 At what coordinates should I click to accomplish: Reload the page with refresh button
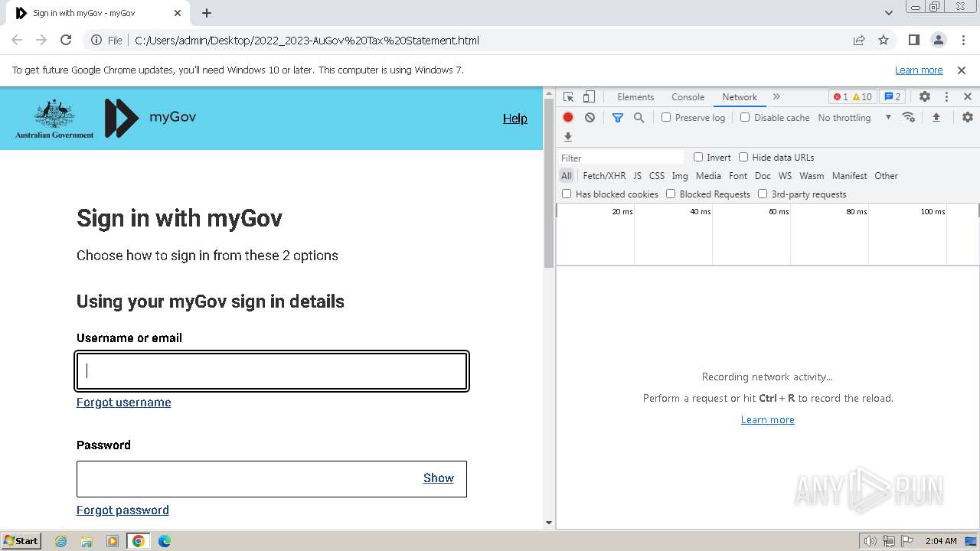66,41
